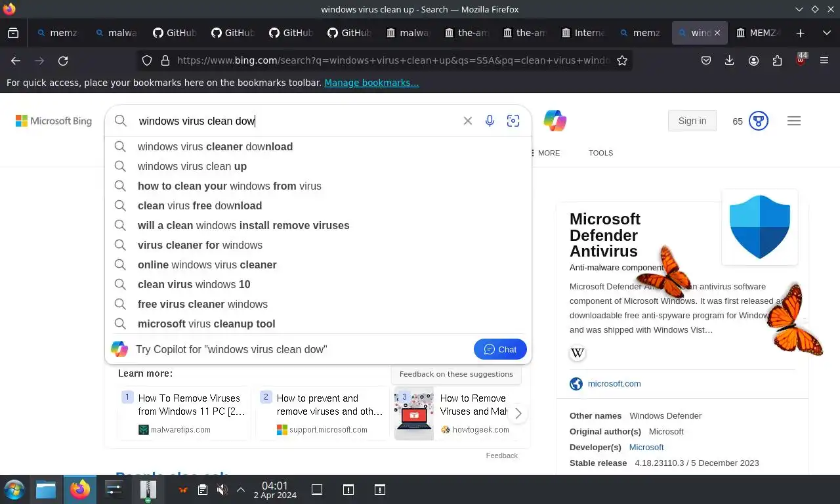This screenshot has height=504, width=840.
Task: Close the active wind search tab
Action: click(717, 33)
